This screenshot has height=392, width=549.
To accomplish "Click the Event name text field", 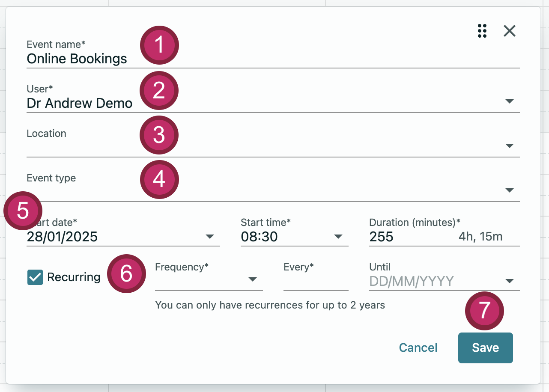I will coord(257,59).
